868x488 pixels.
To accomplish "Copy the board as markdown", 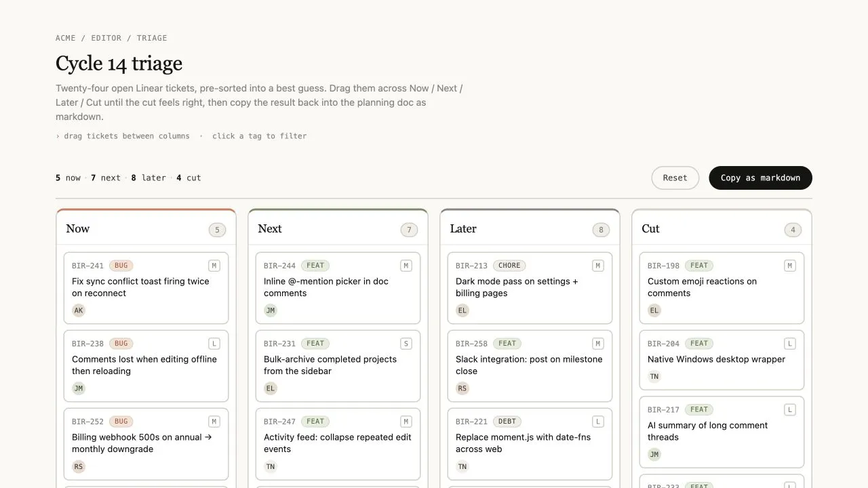I will (760, 178).
